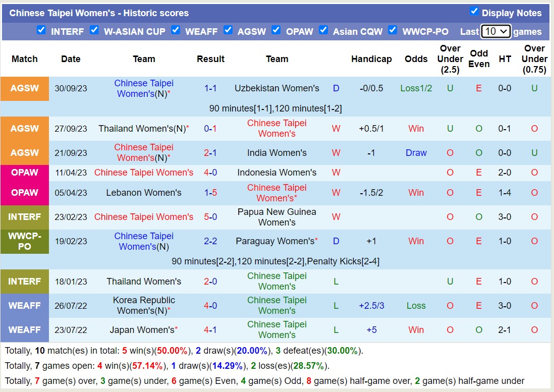
Task: Open India Women's team page
Action: click(x=276, y=153)
